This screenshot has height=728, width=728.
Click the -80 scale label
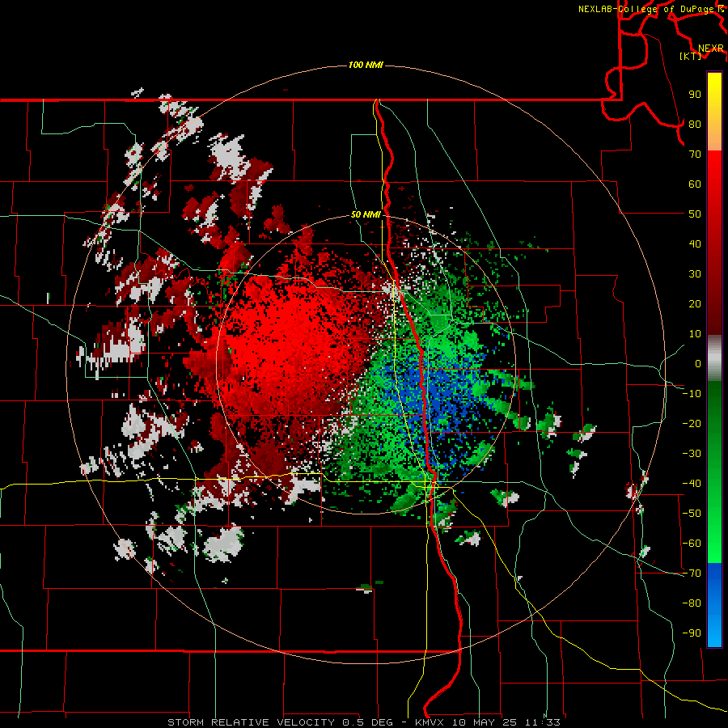point(692,603)
